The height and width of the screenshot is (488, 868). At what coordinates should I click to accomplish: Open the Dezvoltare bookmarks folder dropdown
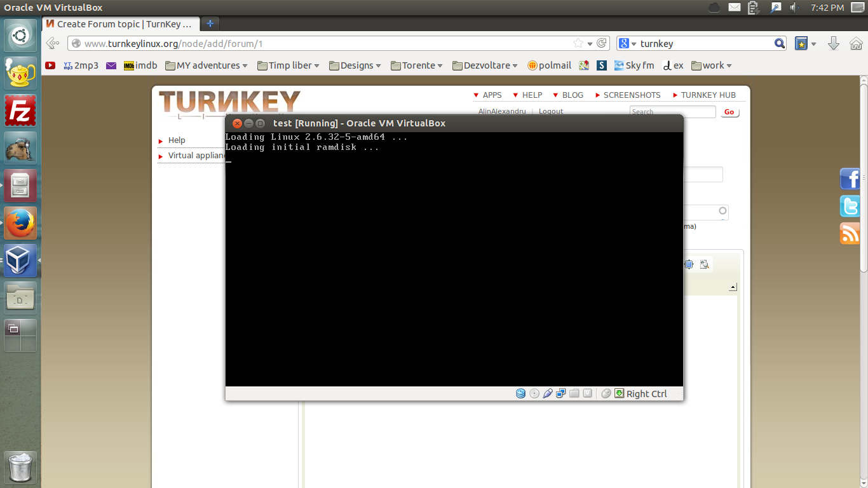pos(485,65)
